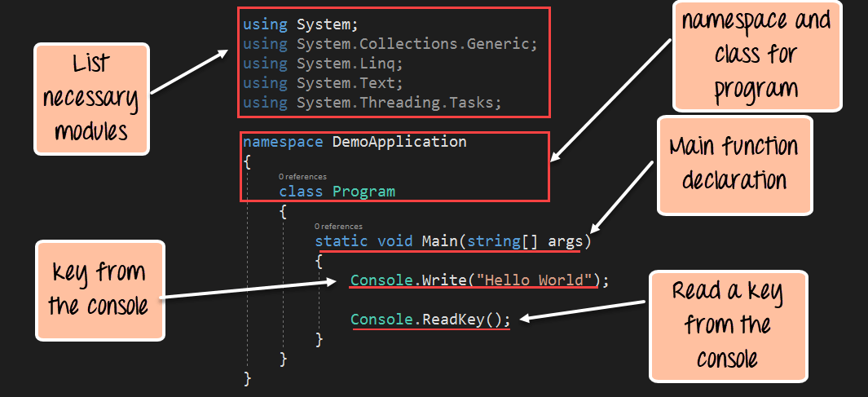Select the 'namespace and class for program' note
This screenshot has width=868, height=397.
[x=756, y=55]
